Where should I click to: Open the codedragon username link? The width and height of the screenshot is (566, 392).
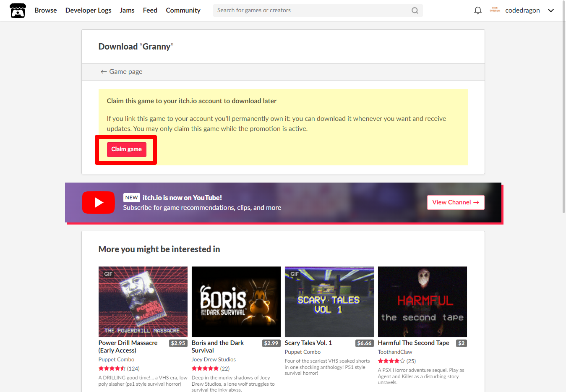click(x=522, y=10)
